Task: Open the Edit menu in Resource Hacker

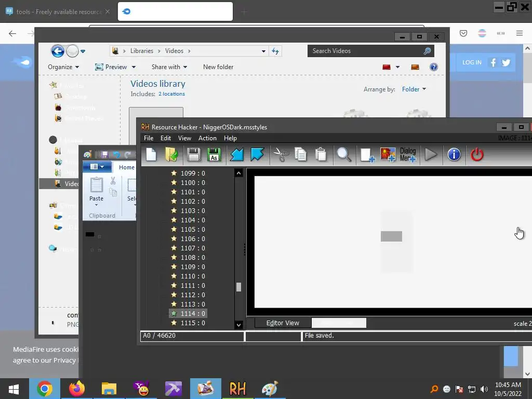Action: pyautogui.click(x=166, y=138)
